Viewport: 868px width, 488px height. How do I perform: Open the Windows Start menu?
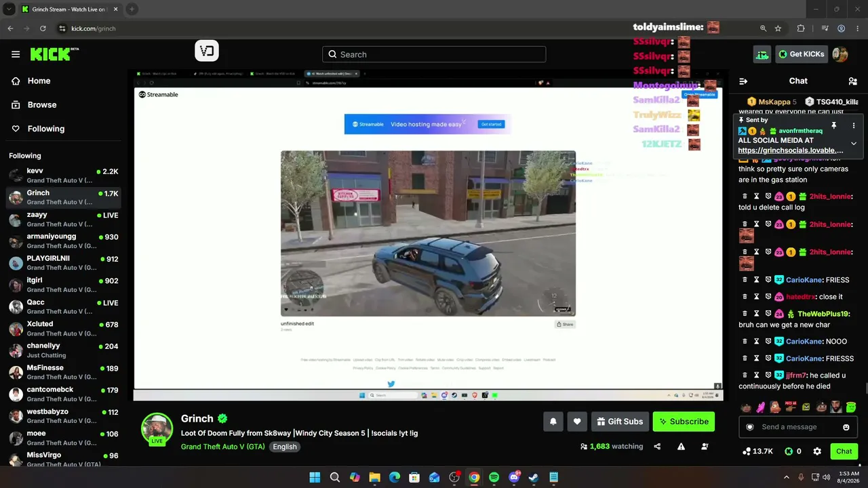(315, 477)
